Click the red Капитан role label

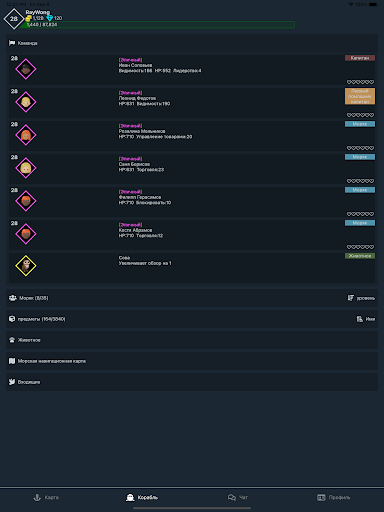click(x=360, y=58)
